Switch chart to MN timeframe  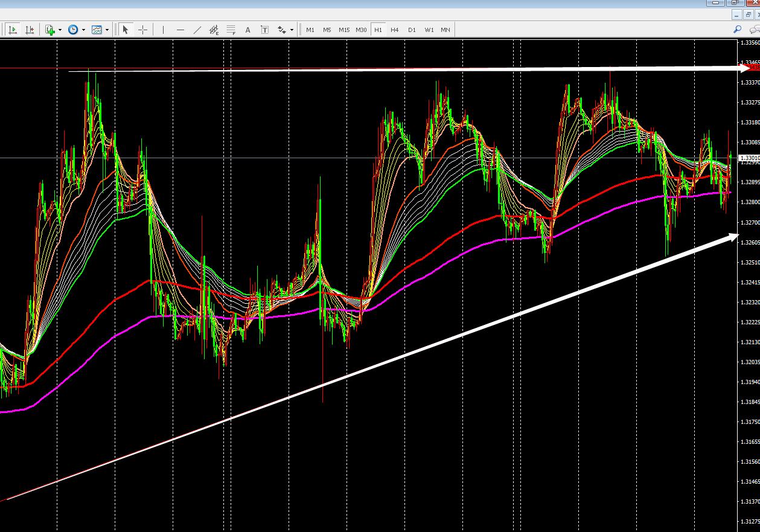pos(445,30)
